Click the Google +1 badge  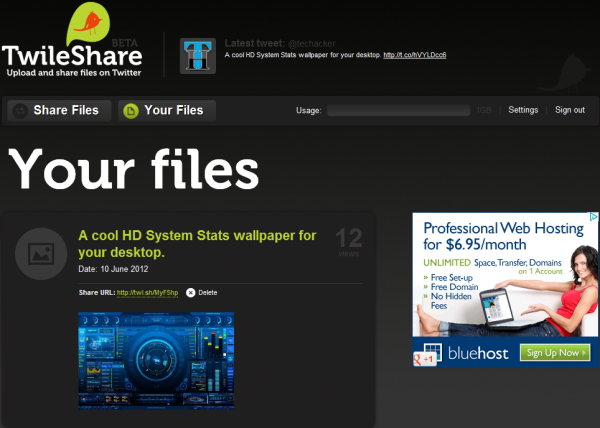(x=425, y=359)
